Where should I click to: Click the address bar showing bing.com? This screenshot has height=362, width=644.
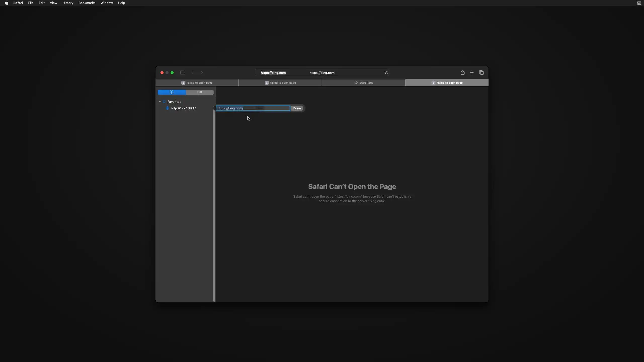pos(322,73)
